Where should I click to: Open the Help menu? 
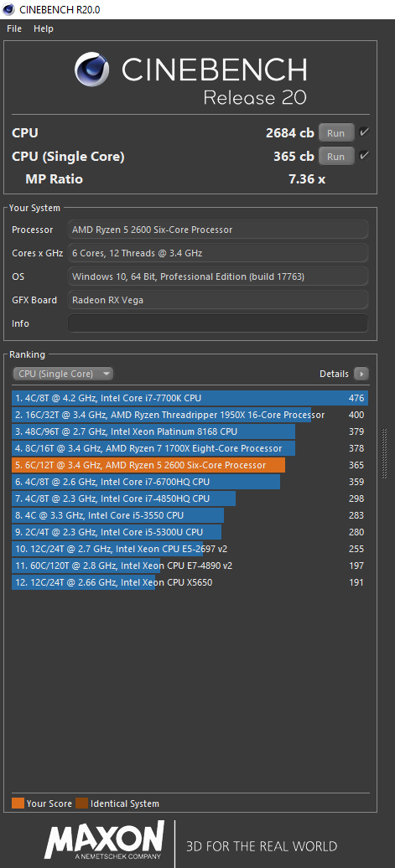[44, 28]
